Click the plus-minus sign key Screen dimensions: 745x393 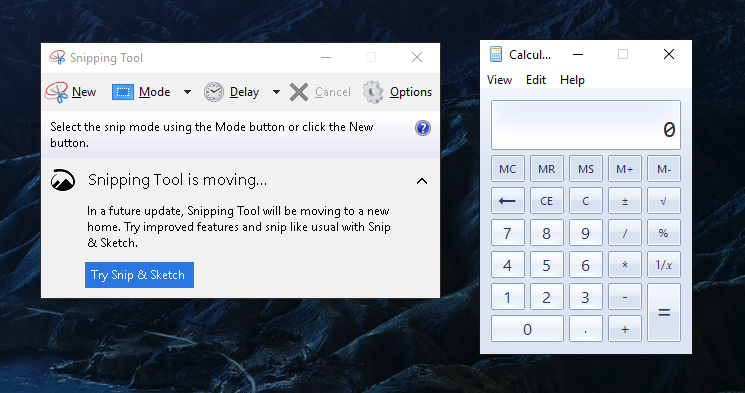(625, 201)
